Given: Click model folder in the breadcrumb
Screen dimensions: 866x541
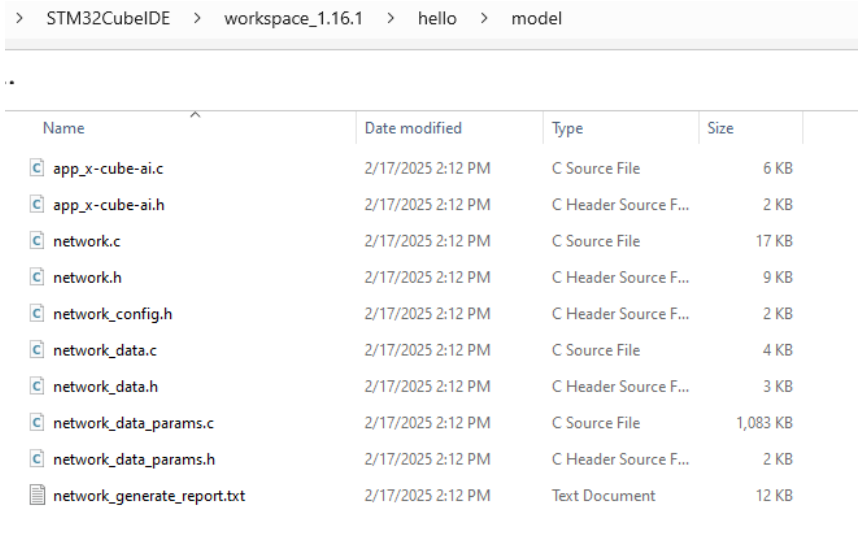Looking at the screenshot, I should click(x=537, y=19).
